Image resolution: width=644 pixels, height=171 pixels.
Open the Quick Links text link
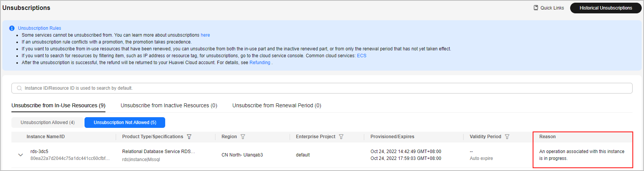point(552,8)
